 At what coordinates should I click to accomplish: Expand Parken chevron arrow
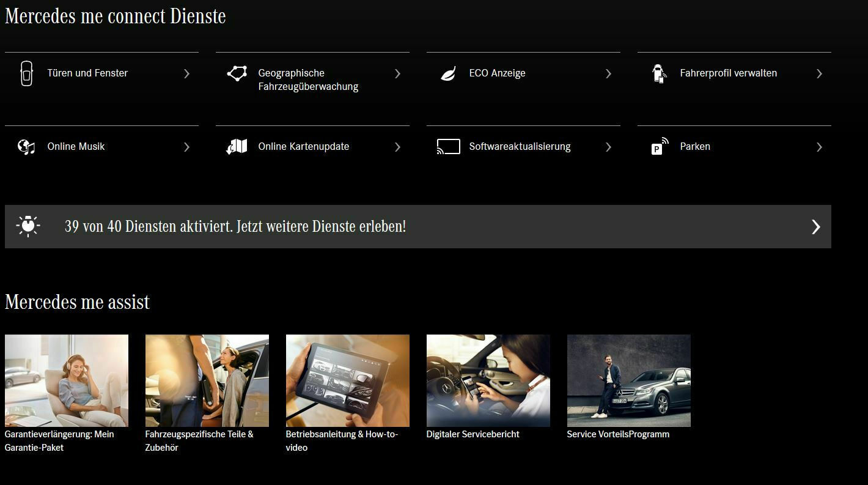(x=819, y=147)
